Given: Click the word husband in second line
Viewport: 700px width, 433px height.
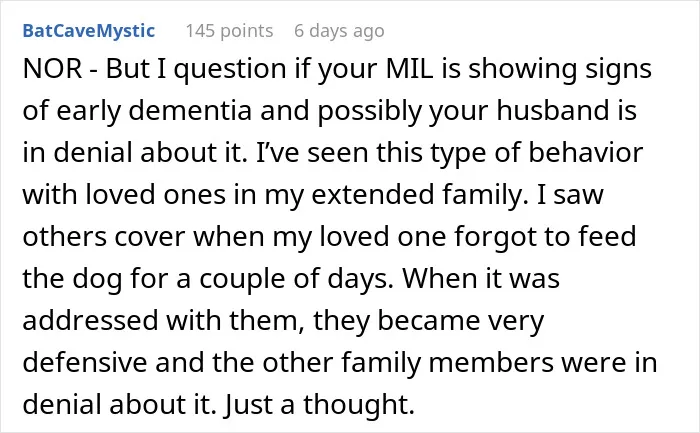Looking at the screenshot, I should (553, 110).
